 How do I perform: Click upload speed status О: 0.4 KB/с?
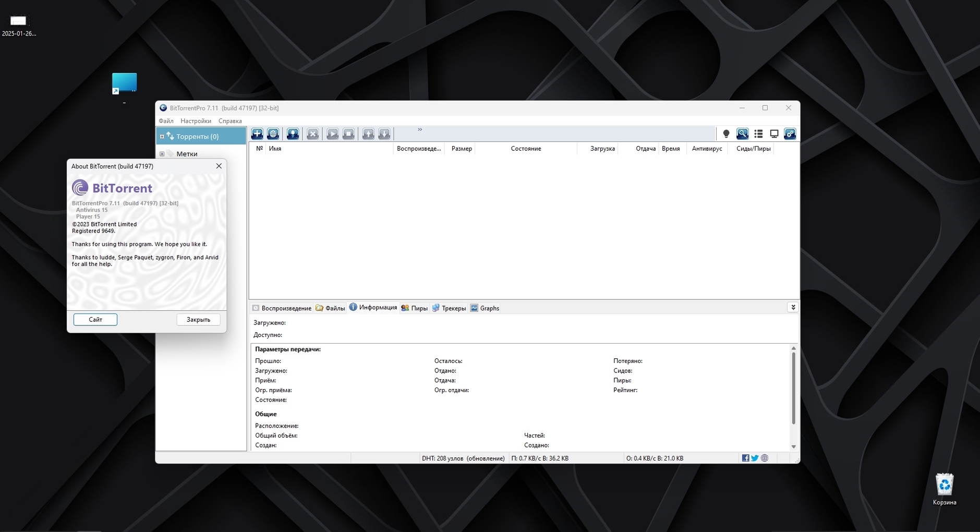pyautogui.click(x=655, y=458)
